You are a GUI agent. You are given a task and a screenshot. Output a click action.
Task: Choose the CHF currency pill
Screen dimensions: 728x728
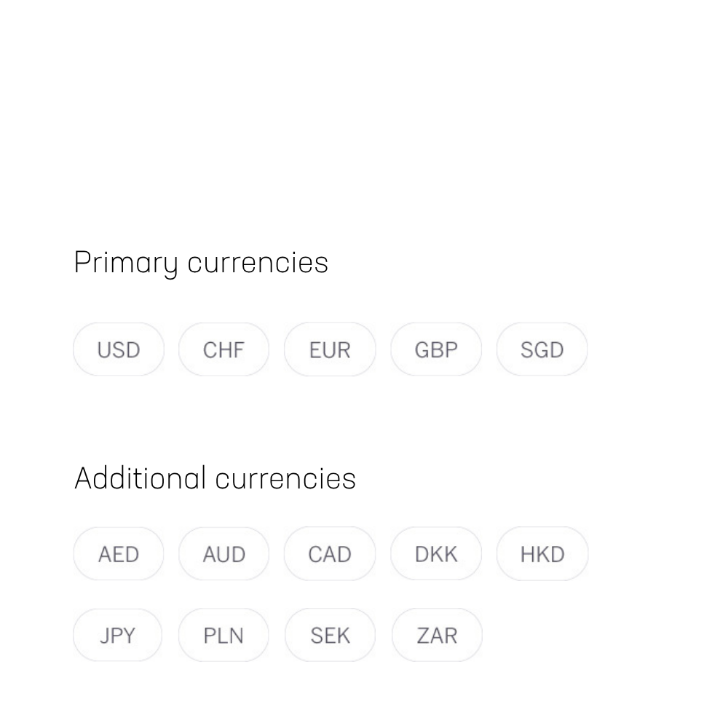pyautogui.click(x=223, y=349)
